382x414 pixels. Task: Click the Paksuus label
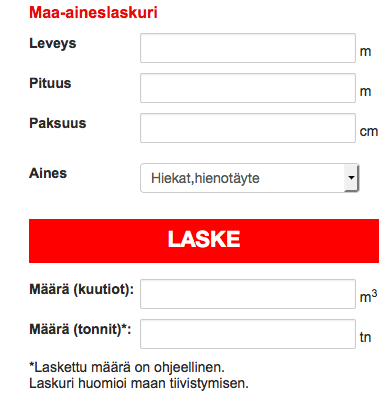click(58, 123)
